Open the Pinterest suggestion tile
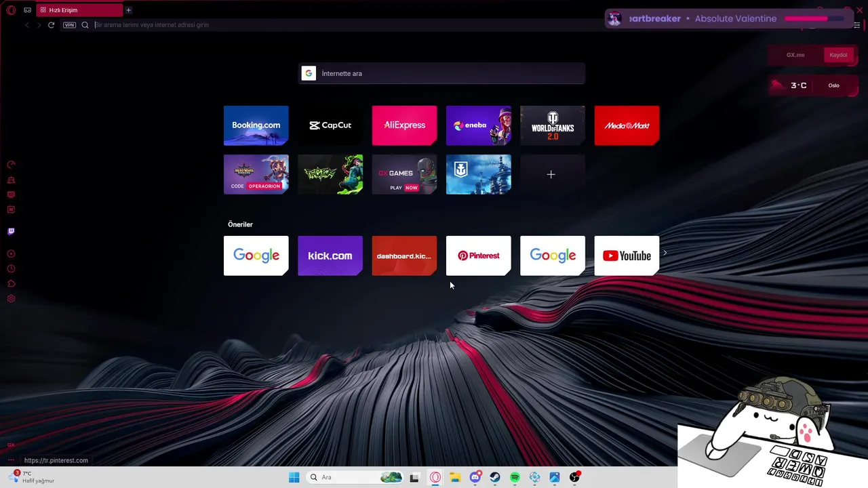 478,256
